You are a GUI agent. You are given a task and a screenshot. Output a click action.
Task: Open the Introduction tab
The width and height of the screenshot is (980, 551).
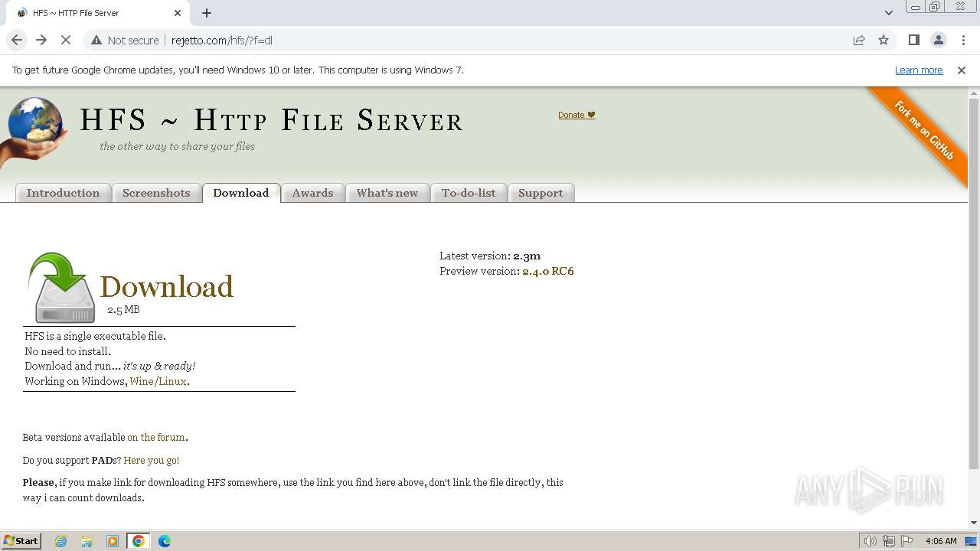pyautogui.click(x=64, y=193)
